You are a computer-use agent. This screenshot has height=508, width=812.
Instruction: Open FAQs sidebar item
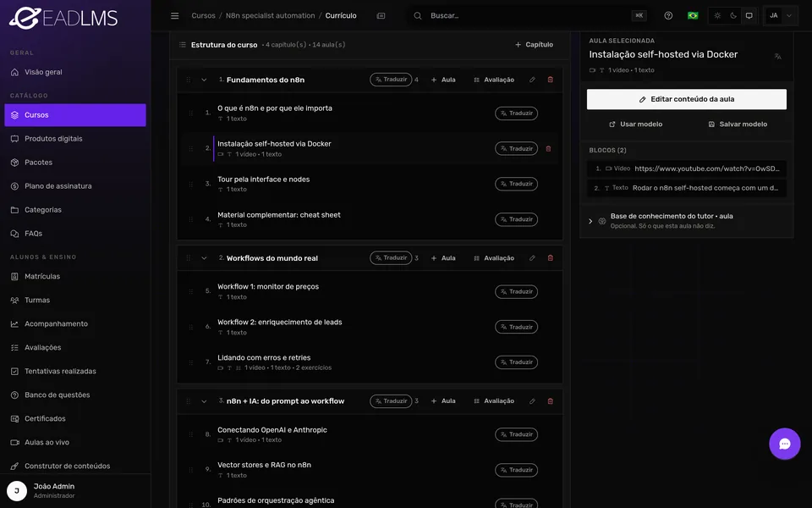(75, 234)
